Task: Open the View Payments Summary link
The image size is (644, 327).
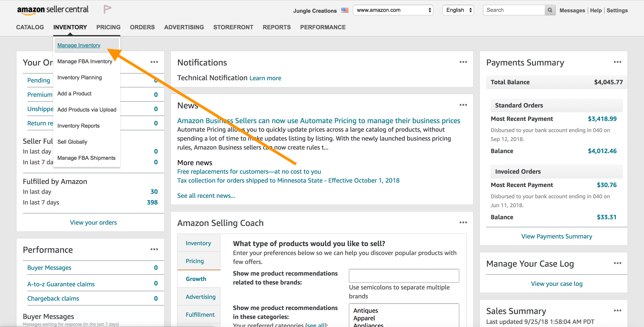Action: click(x=557, y=236)
